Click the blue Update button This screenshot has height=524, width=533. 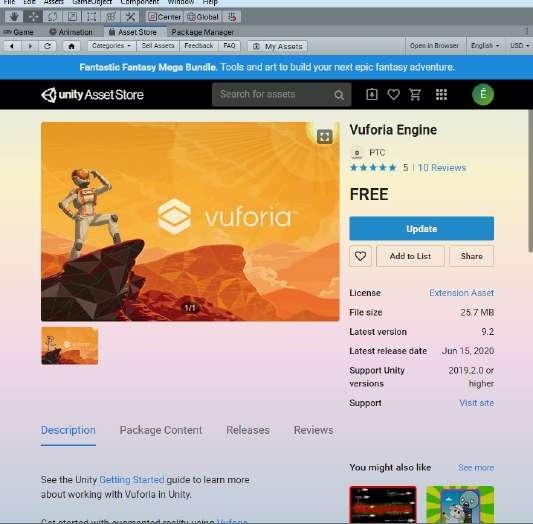[422, 228]
